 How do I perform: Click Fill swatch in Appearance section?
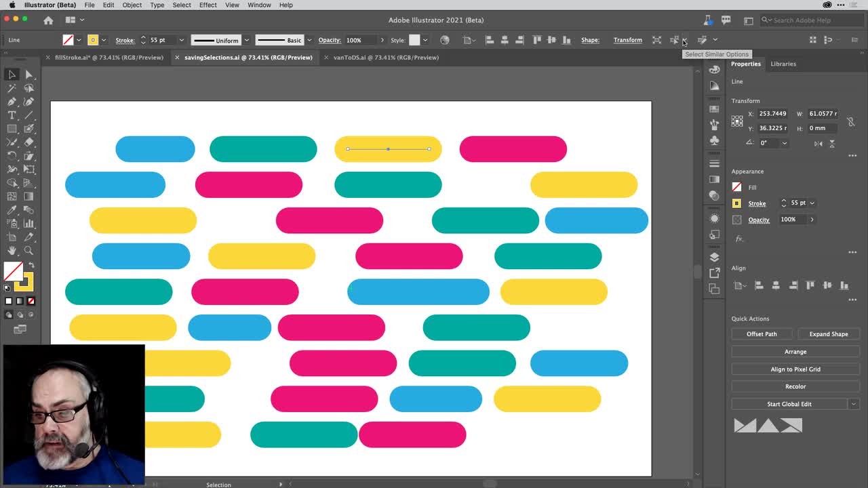tap(737, 187)
